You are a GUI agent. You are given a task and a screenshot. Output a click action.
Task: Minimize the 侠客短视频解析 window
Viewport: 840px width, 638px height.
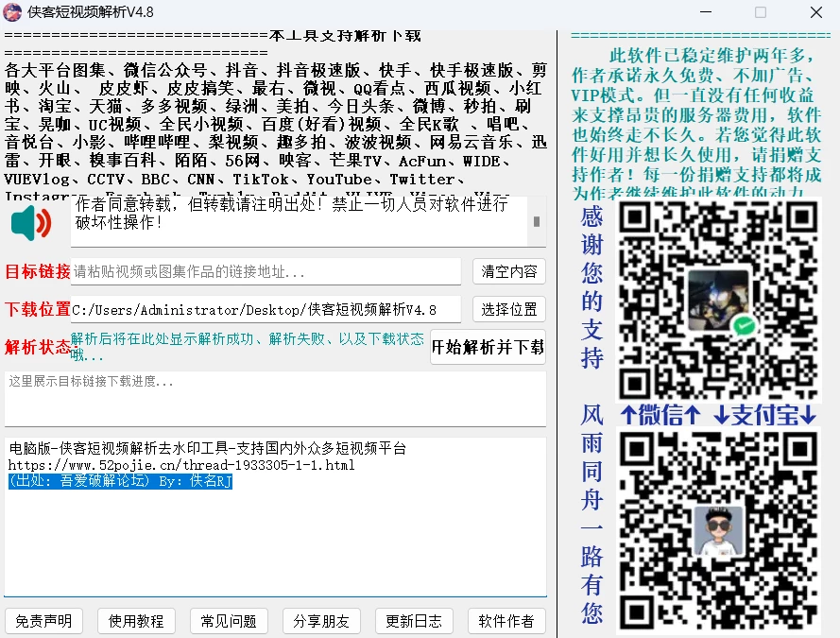pyautogui.click(x=706, y=11)
